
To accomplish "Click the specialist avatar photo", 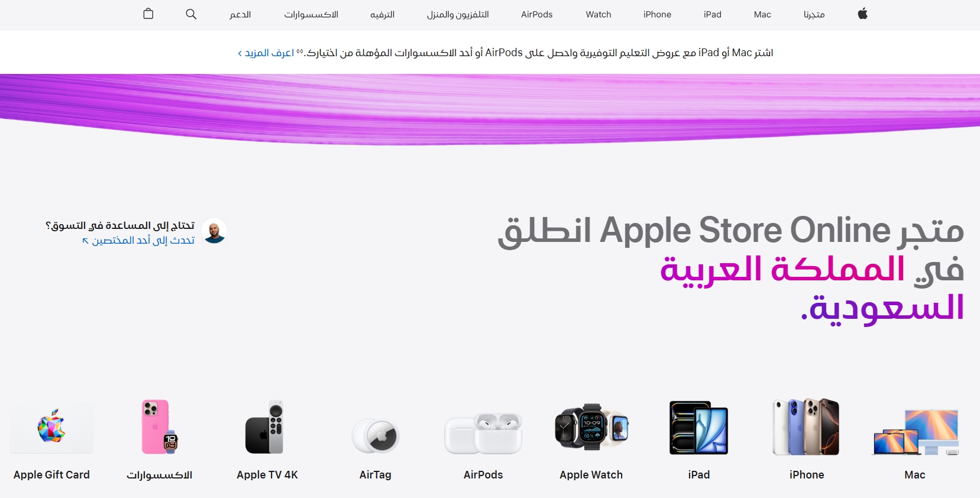I will click(x=214, y=231).
